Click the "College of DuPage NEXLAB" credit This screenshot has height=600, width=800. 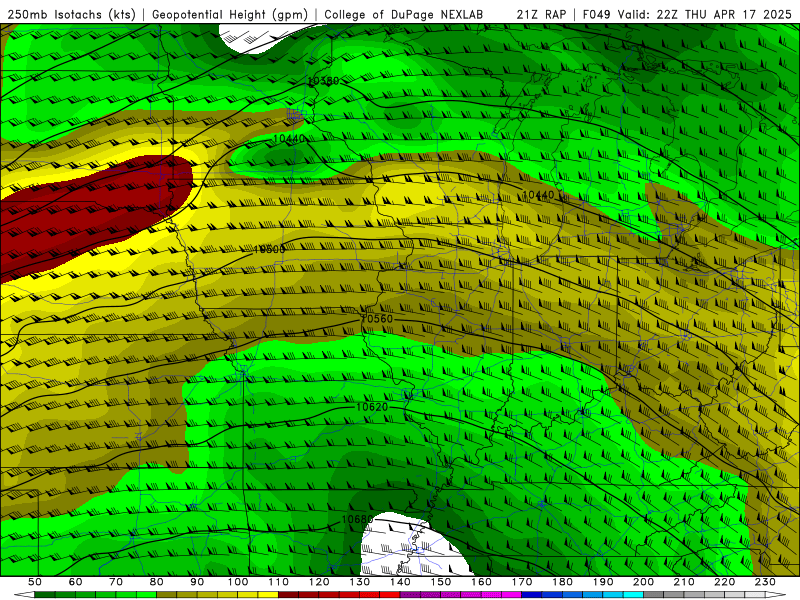tap(403, 14)
